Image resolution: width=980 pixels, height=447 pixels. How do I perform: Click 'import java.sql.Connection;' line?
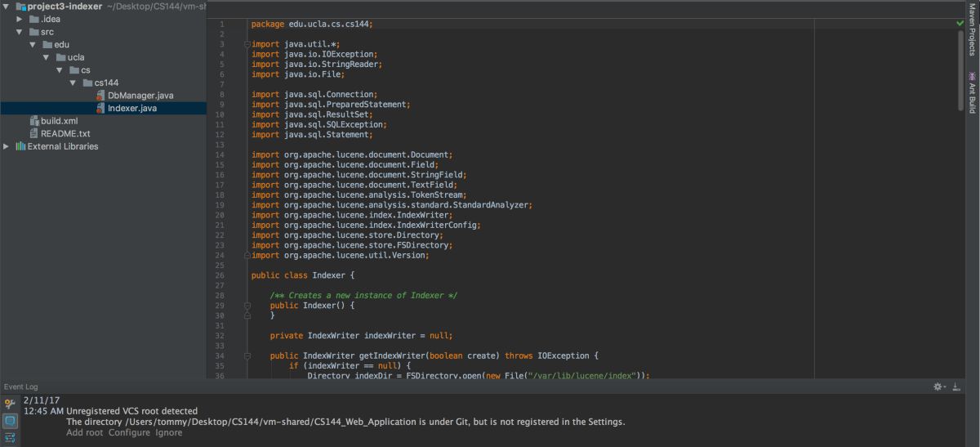tap(314, 95)
